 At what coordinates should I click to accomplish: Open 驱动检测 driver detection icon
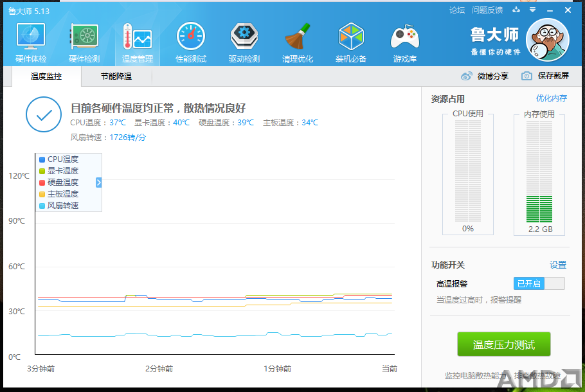coord(244,36)
